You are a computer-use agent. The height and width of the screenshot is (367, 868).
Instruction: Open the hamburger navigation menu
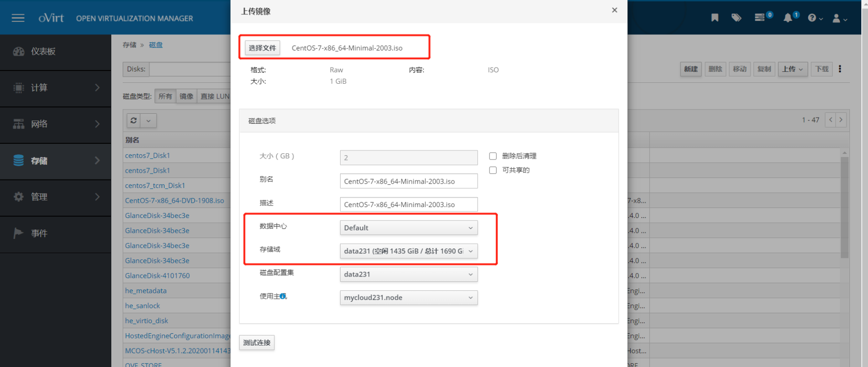coord(18,18)
